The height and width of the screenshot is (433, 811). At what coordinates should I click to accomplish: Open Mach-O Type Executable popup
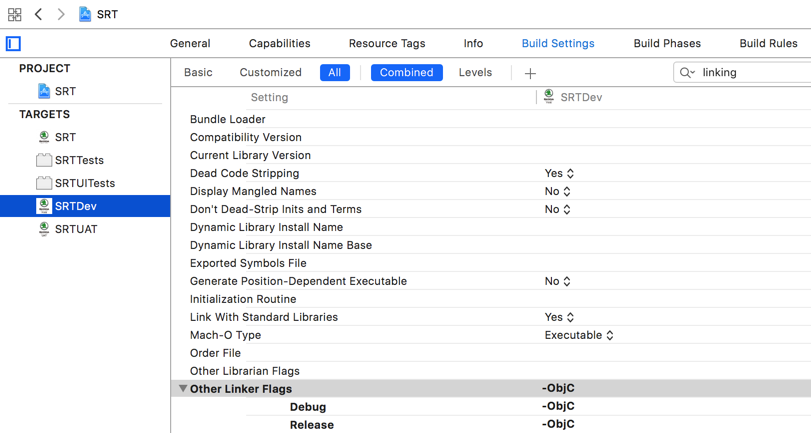tap(579, 335)
